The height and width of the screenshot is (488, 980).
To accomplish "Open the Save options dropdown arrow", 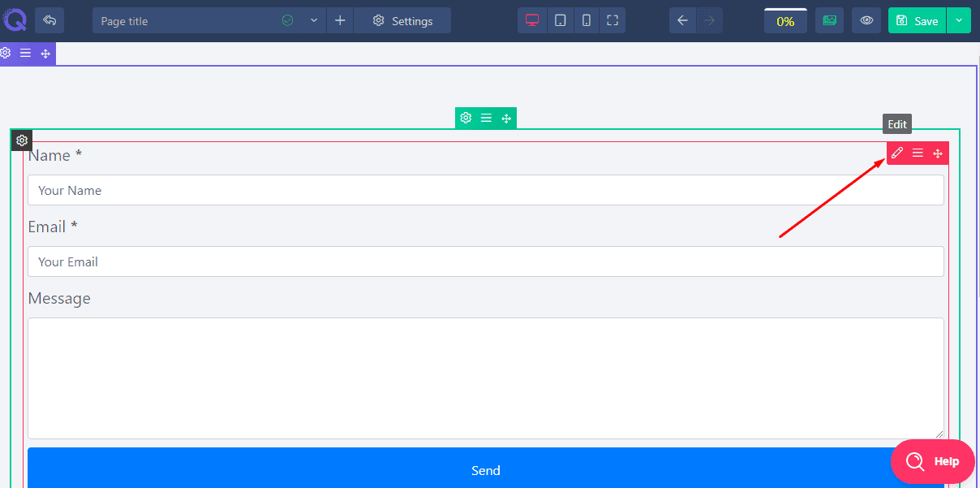I will [959, 21].
